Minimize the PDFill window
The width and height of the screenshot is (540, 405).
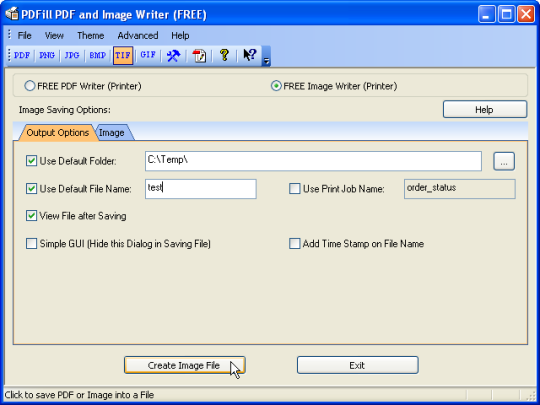pos(487,14)
